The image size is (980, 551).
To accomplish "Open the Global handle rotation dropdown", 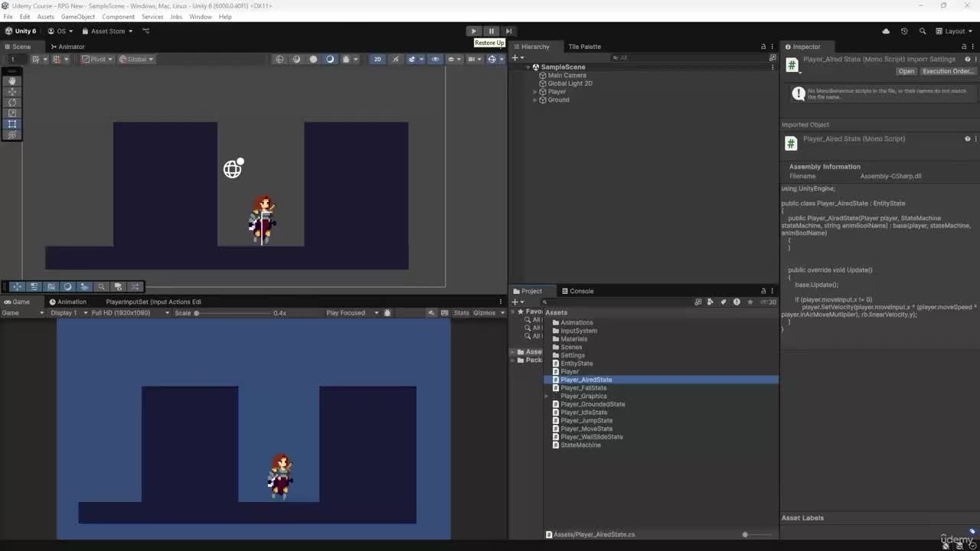I will [x=136, y=59].
